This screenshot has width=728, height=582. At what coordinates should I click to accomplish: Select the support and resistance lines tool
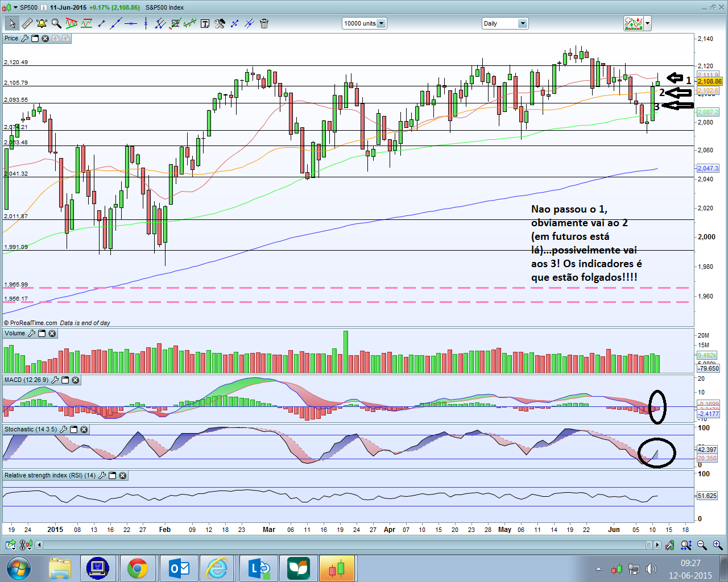tap(86, 23)
